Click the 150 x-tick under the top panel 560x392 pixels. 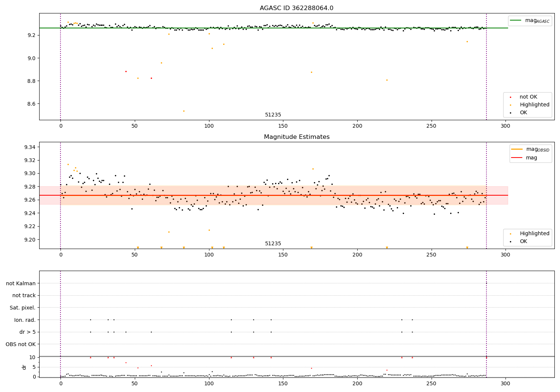point(283,126)
